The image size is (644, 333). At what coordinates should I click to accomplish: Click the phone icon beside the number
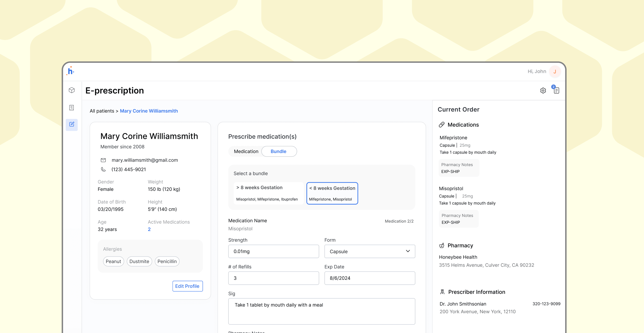coord(103,169)
